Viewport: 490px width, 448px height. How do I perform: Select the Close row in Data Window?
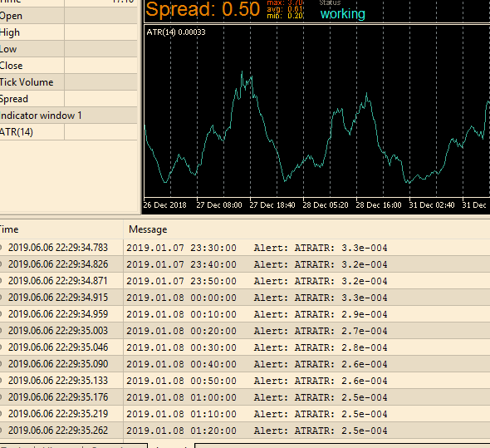(x=68, y=66)
